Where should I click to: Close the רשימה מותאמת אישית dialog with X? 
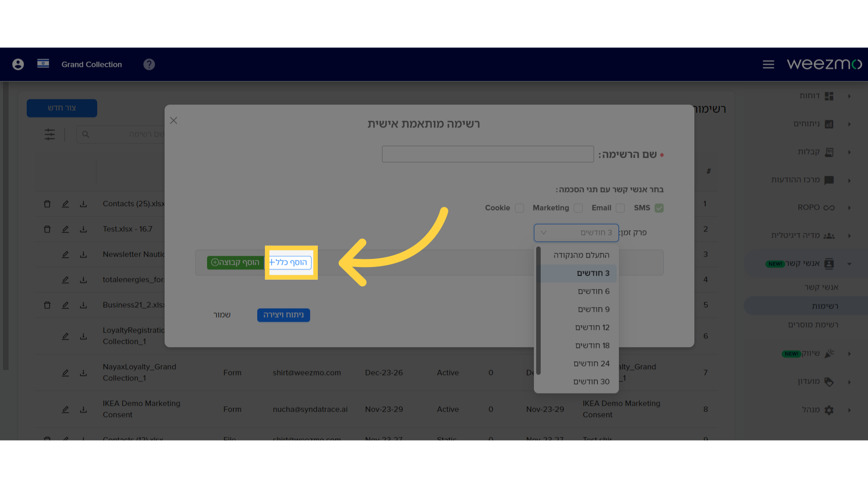click(x=174, y=121)
